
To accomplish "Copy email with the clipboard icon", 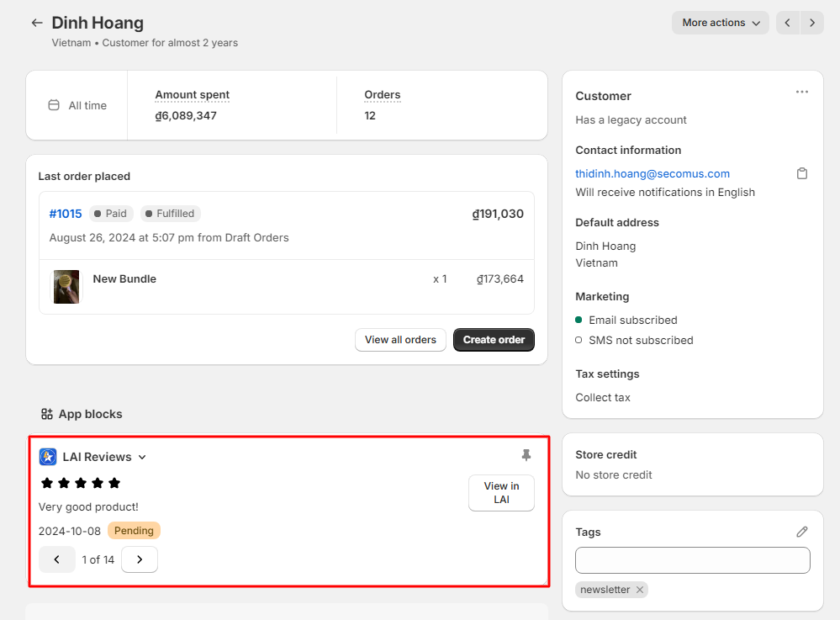I will [801, 173].
